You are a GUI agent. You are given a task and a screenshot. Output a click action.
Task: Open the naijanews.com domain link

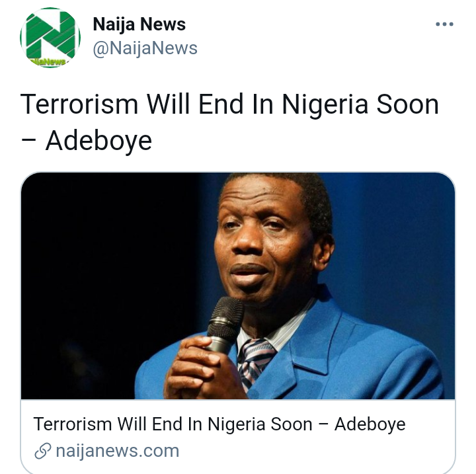click(118, 451)
